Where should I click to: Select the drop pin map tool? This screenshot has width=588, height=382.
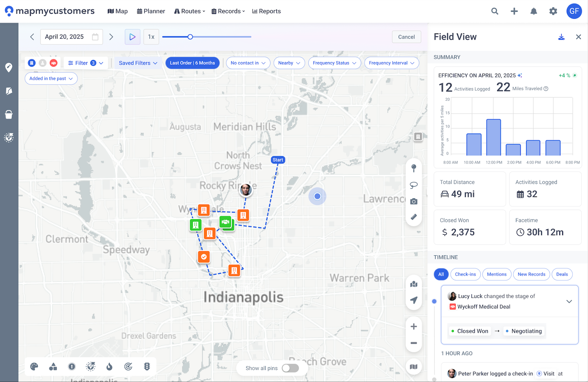[x=414, y=168]
